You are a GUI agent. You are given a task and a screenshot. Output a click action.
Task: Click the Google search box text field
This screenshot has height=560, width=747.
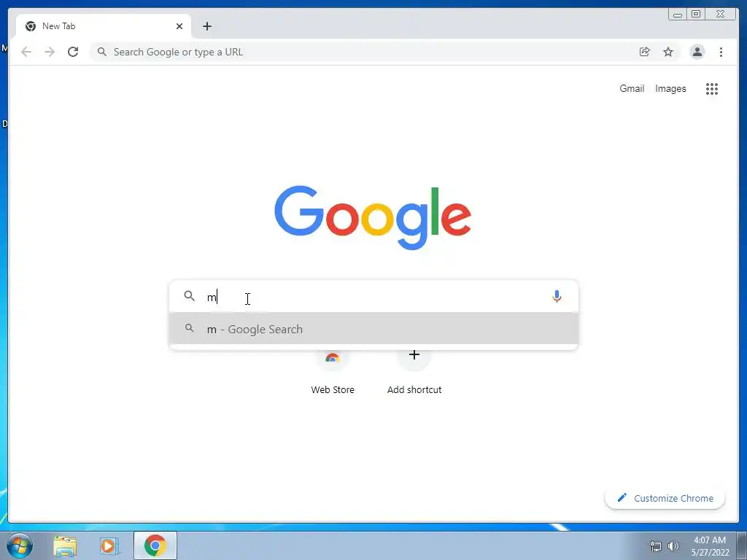pyautogui.click(x=374, y=297)
